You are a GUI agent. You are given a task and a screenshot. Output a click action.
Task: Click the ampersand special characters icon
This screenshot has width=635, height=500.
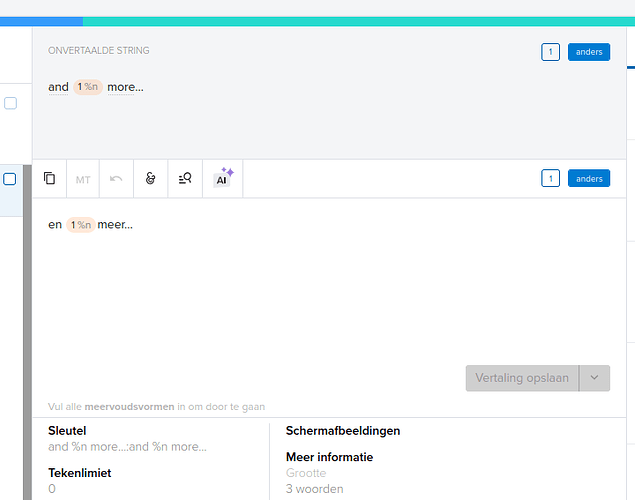click(151, 179)
